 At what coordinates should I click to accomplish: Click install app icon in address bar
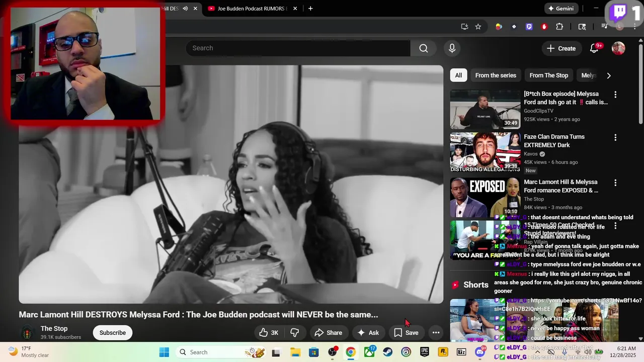[464, 27]
